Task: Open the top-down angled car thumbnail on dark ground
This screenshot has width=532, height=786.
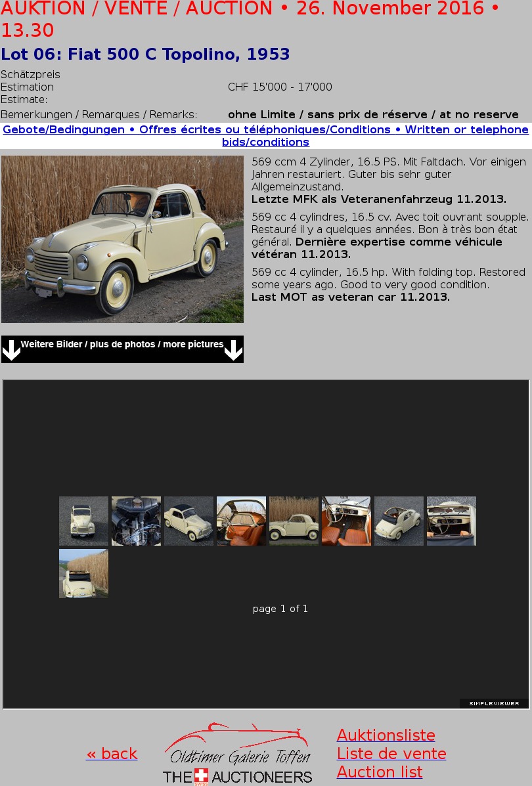Action: (189, 521)
